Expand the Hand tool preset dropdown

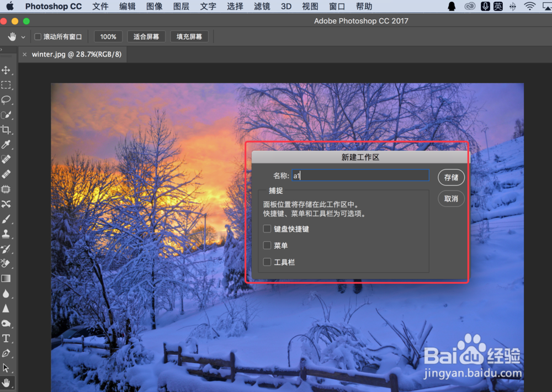point(23,36)
